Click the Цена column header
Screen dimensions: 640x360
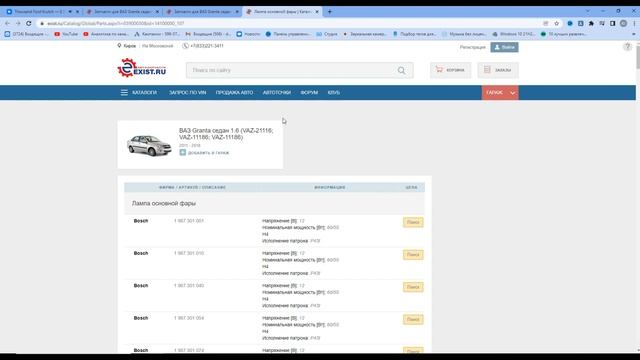(411, 187)
